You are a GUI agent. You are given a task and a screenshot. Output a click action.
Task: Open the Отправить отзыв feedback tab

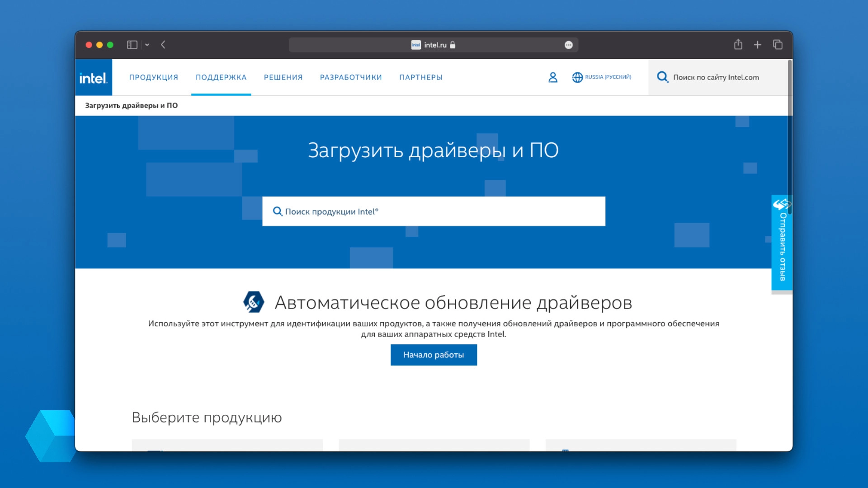[782, 244]
